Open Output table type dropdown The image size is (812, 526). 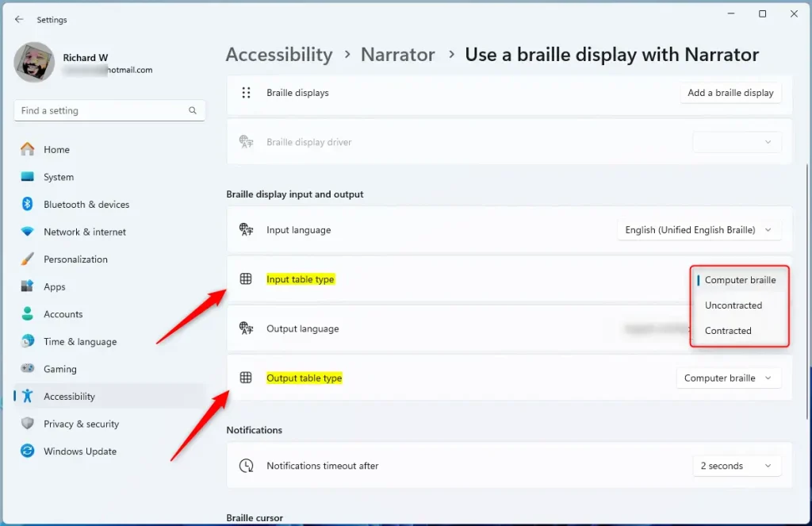(x=728, y=378)
